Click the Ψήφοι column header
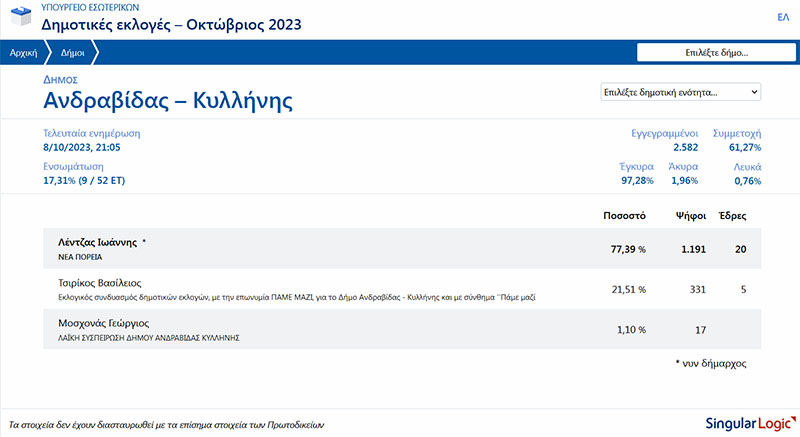Image resolution: width=800 pixels, height=437 pixels. (692, 215)
